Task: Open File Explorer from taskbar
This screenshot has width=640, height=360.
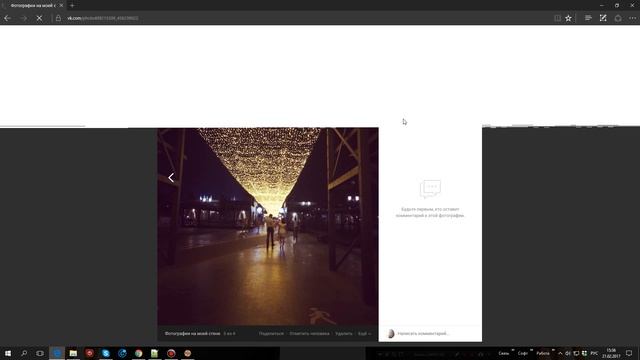Action: click(x=73, y=353)
